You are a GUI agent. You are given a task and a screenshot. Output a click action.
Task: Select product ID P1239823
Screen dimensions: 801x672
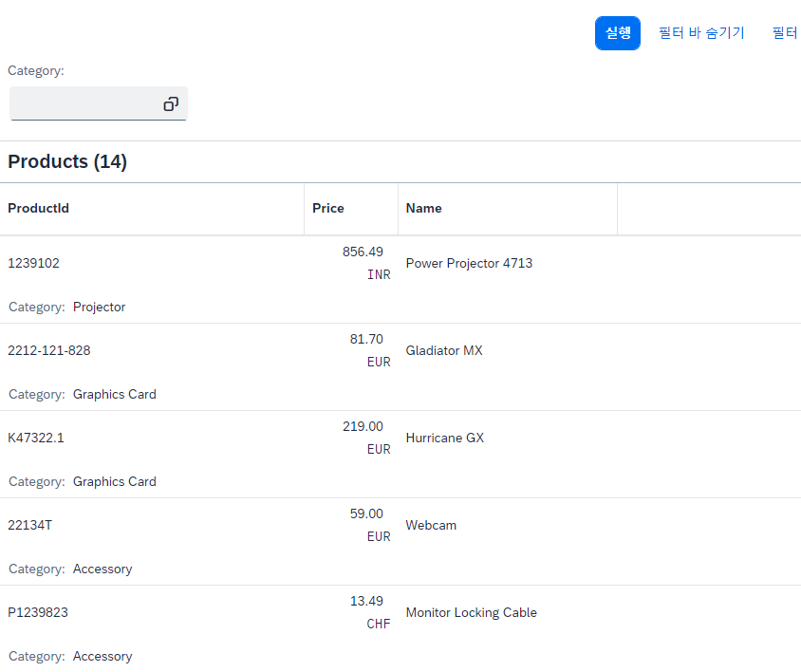coord(38,613)
